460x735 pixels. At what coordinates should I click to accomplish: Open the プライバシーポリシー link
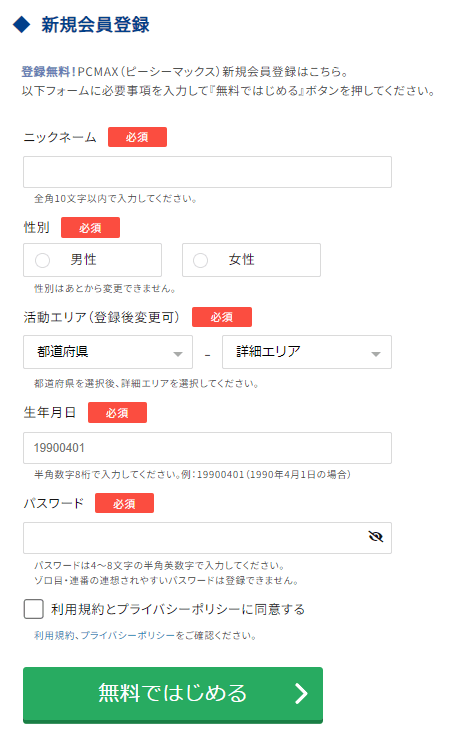point(128,636)
